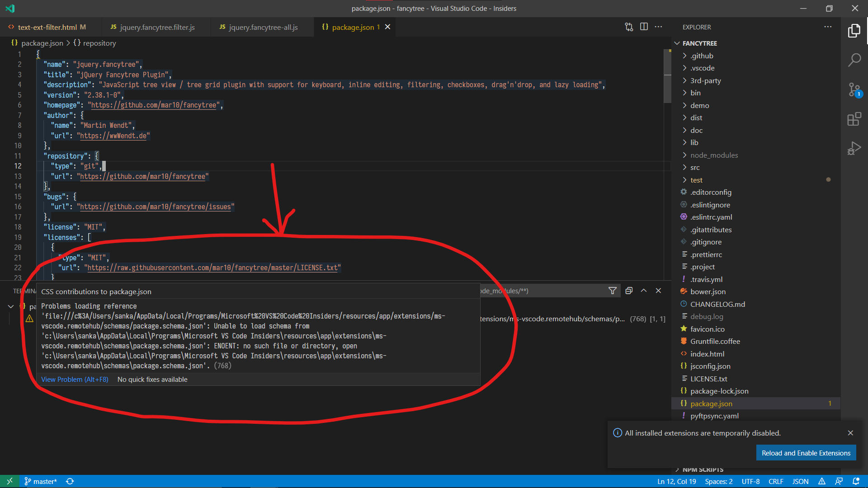Click the master branch indicator

(x=41, y=481)
